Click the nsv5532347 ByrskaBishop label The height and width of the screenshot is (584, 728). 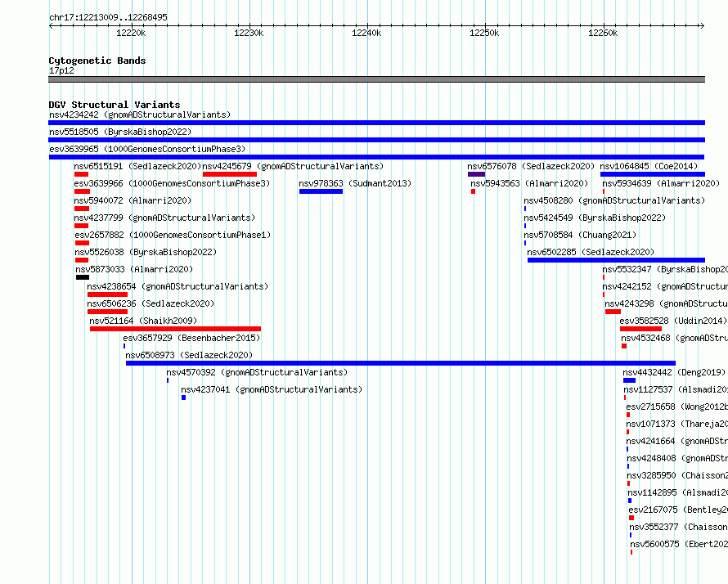click(665, 269)
